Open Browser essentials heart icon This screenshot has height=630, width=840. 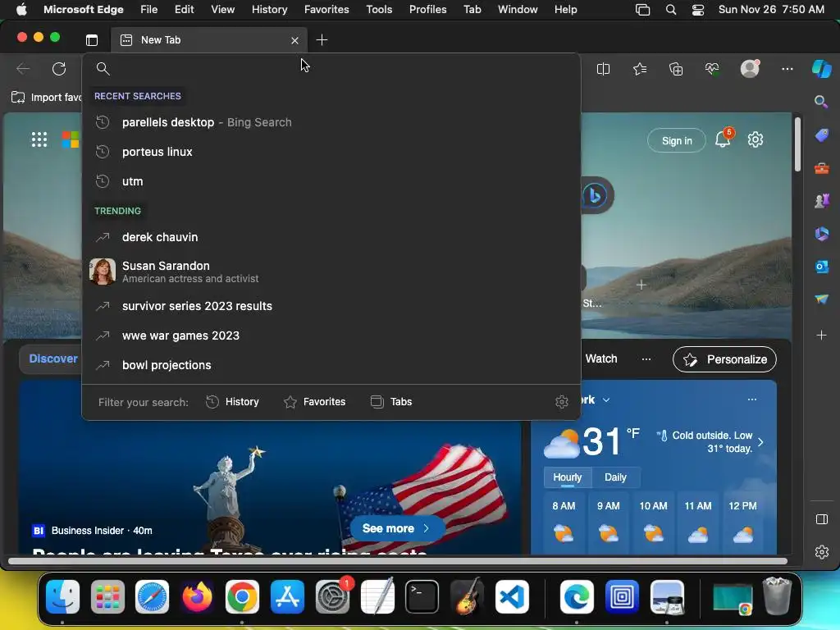coord(712,69)
